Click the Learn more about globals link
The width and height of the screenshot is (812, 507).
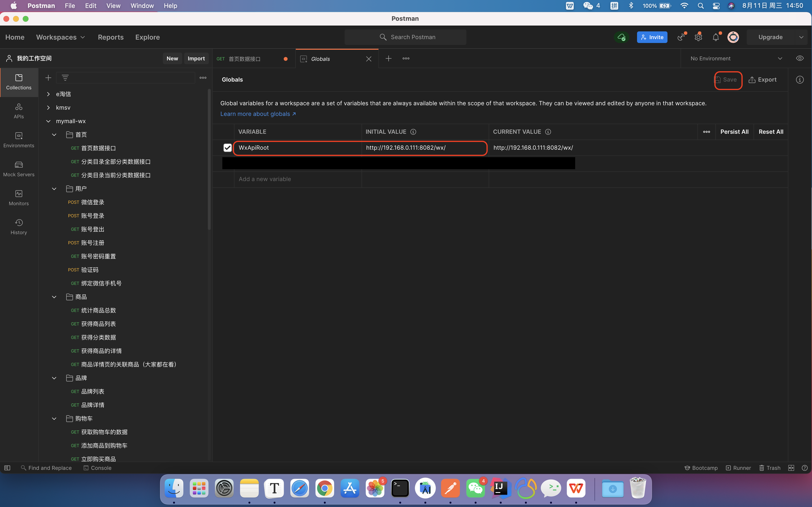[258, 114]
